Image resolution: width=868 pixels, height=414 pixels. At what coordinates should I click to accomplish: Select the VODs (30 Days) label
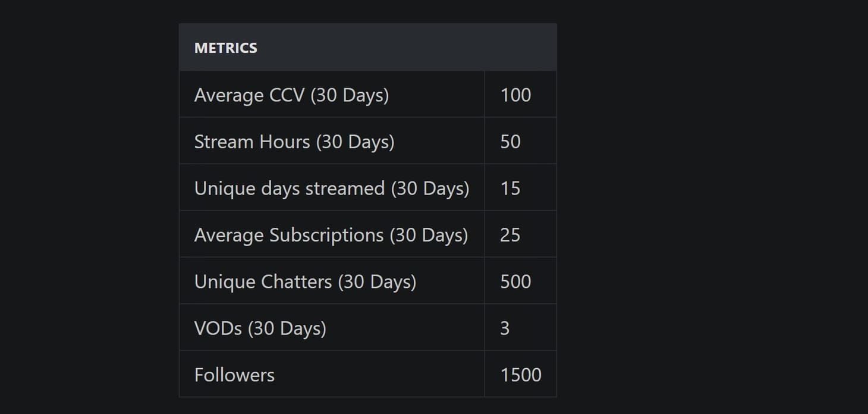point(260,328)
